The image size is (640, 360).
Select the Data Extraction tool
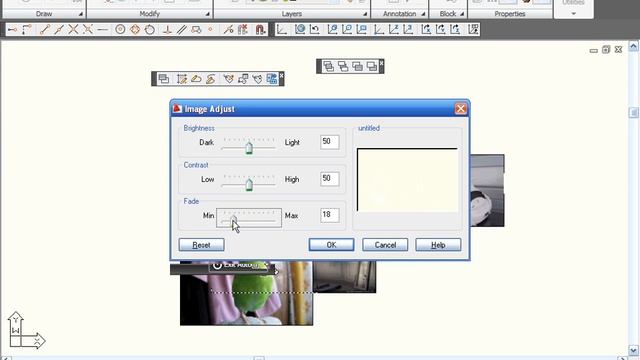coord(271,79)
